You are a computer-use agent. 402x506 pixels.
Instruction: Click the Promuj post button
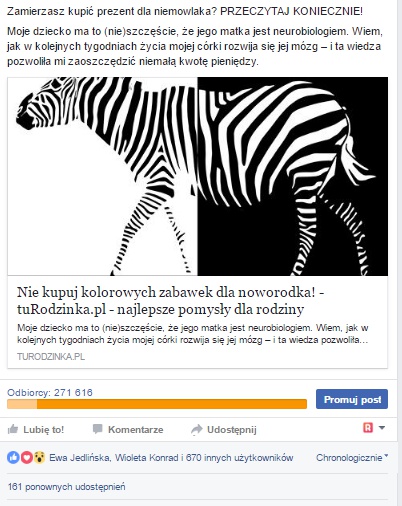[x=352, y=399]
